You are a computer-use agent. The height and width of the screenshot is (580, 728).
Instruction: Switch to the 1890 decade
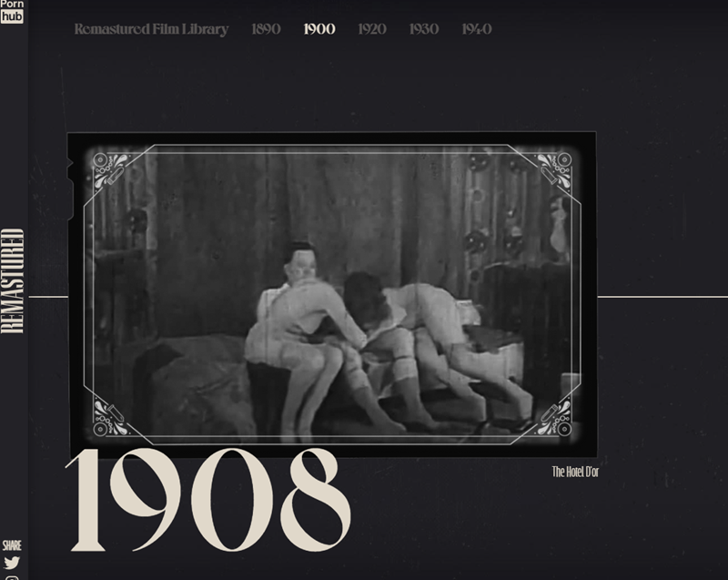[x=266, y=29]
